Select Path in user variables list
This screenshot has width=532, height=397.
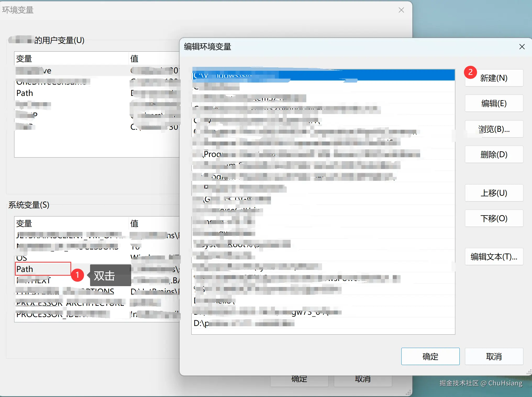coord(25,93)
